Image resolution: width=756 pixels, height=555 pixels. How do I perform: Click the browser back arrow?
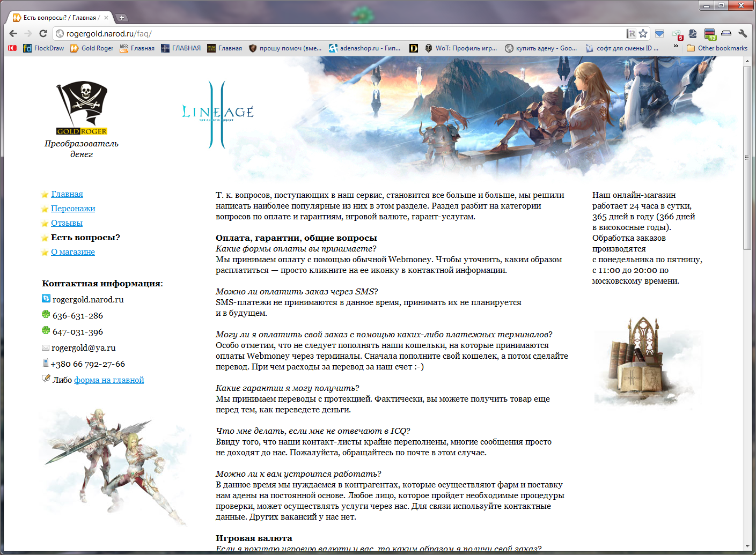tap(13, 33)
